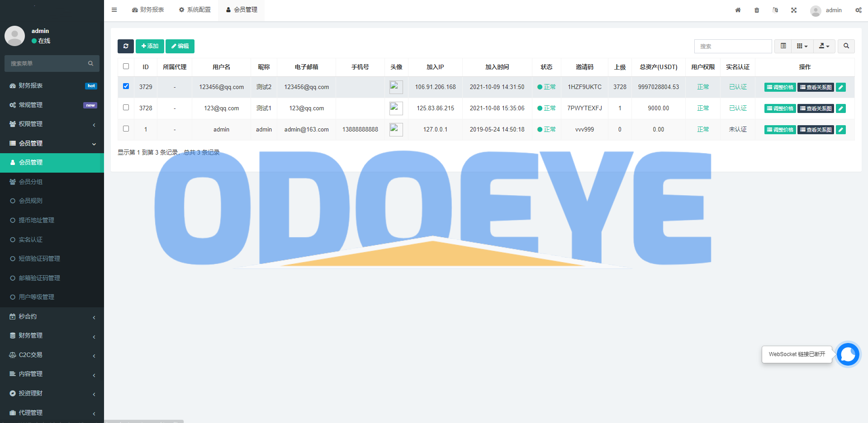868x423 pixels.
Task: Click the pencil edit icon for admin row
Action: click(840, 130)
